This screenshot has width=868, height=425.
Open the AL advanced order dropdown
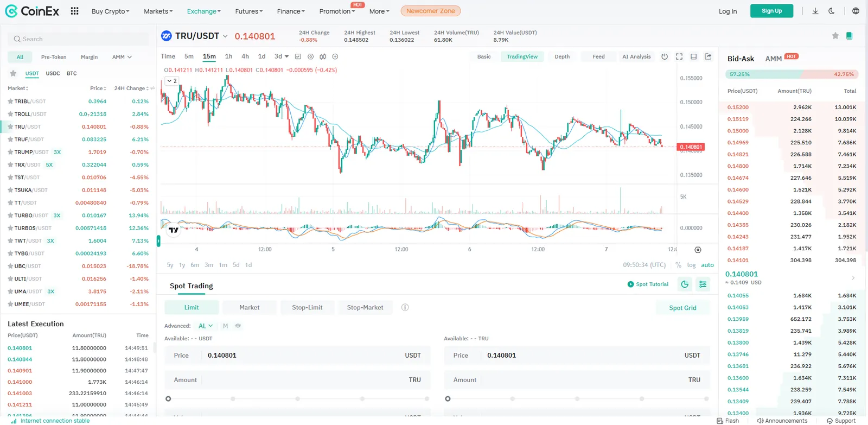(206, 326)
